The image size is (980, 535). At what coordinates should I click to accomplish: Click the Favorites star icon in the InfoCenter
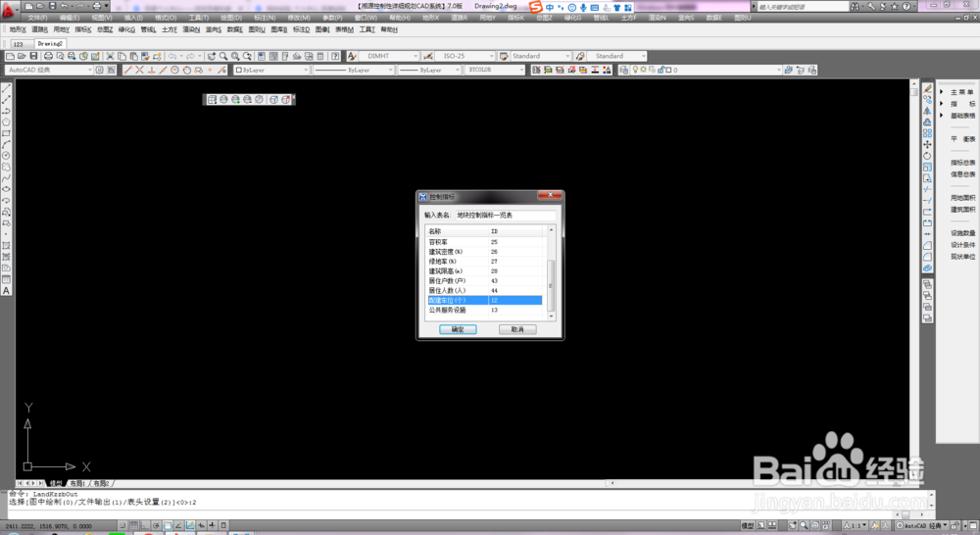pos(895,6)
